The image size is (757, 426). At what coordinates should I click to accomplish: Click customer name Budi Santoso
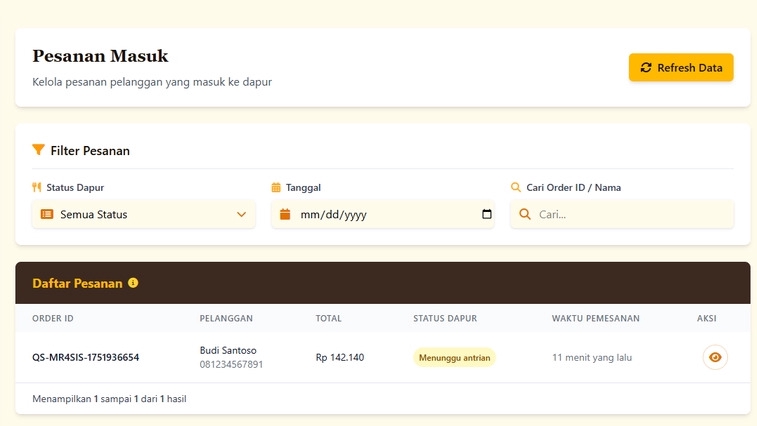point(228,350)
